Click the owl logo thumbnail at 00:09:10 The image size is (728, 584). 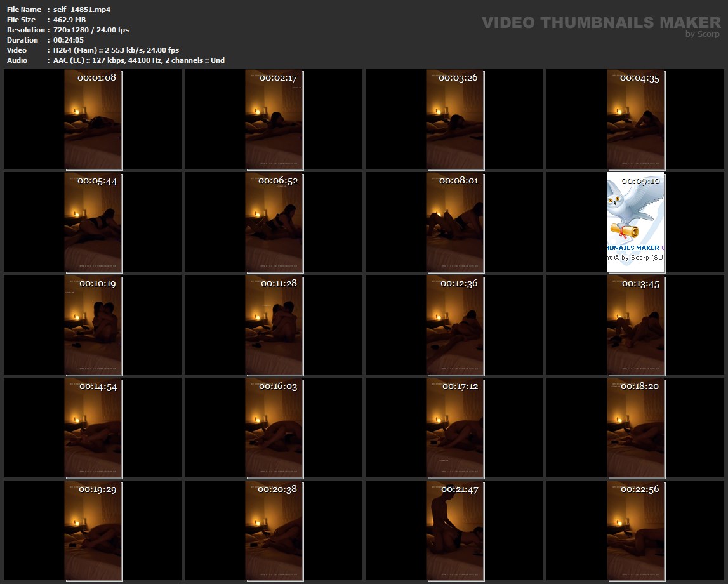(x=636, y=222)
